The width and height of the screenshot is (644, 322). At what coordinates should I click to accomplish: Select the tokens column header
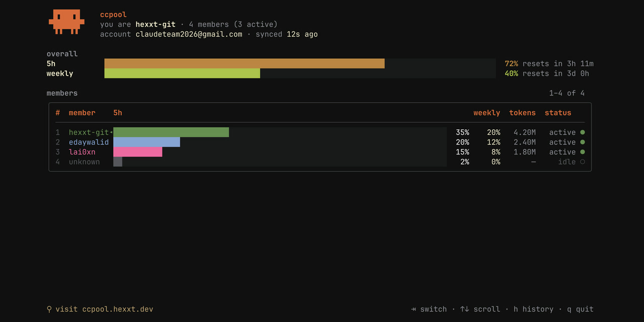tap(522, 113)
